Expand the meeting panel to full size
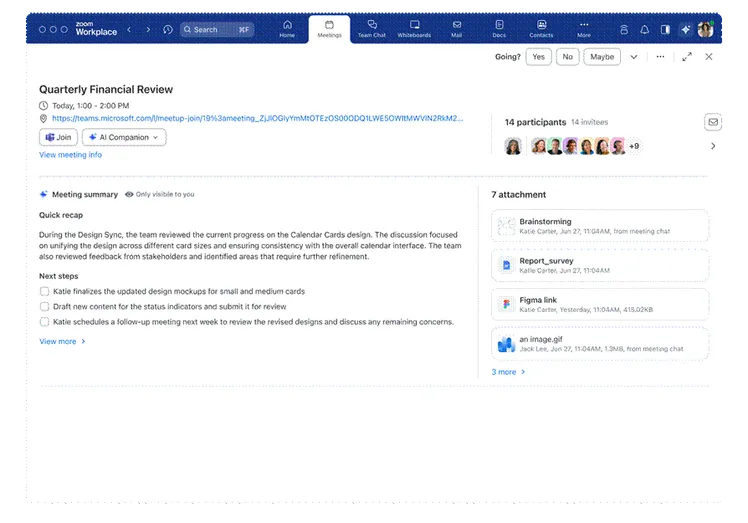Viewport: 748px width, 523px height. click(x=687, y=57)
